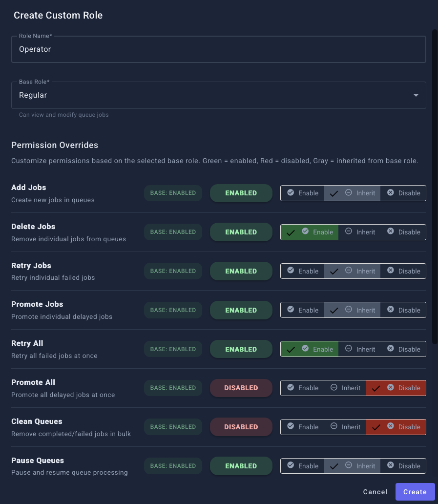Click 'Can view and modify queue jobs' helper text
Viewport: 438px width, 504px height.
(63, 115)
